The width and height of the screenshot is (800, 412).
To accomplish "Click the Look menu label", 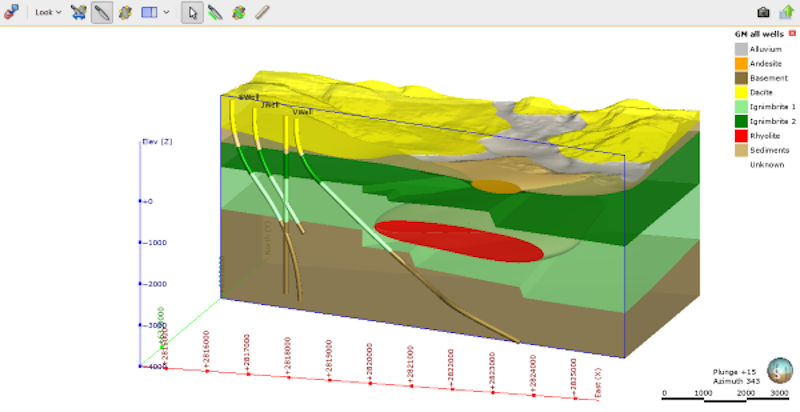I will point(43,13).
